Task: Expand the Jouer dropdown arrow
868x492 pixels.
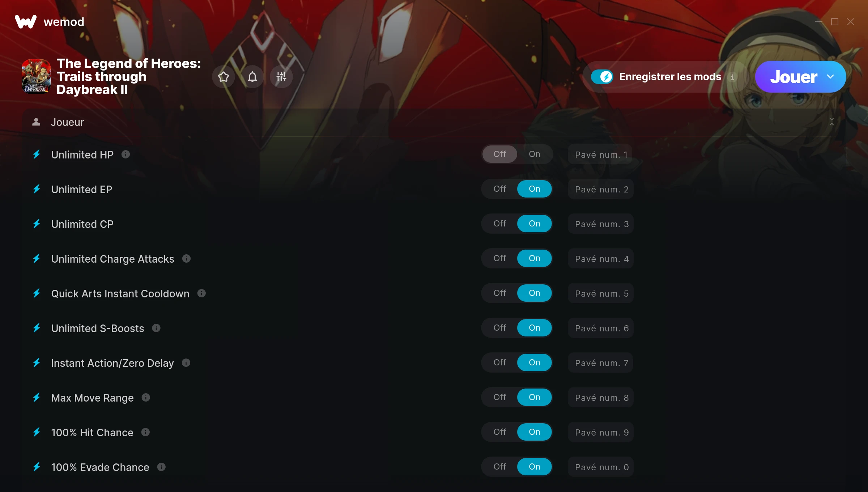Action: click(831, 77)
